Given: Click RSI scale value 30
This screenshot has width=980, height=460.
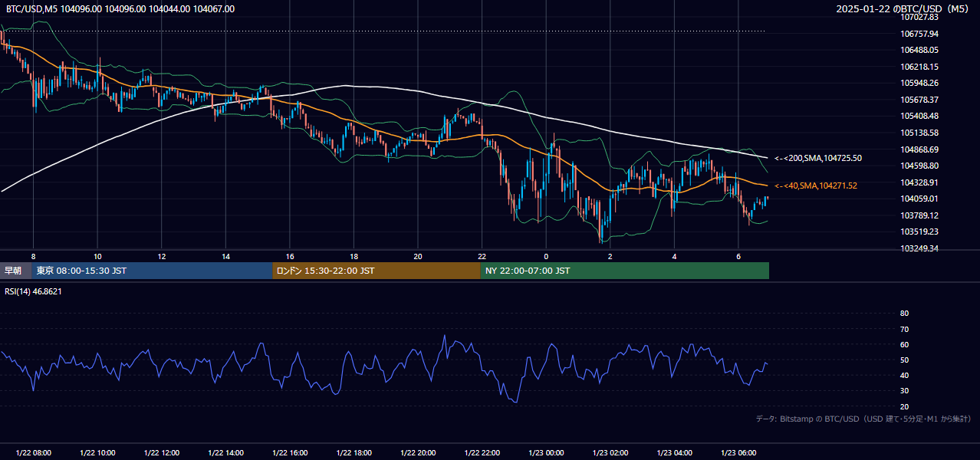Looking at the screenshot, I should pos(905,391).
